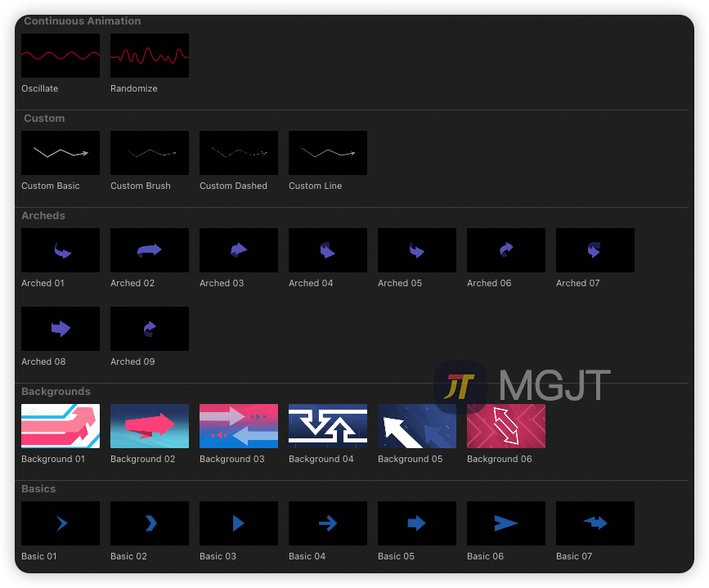
Task: Select the Basic 02 chevron arrow icon
Action: coord(150,523)
